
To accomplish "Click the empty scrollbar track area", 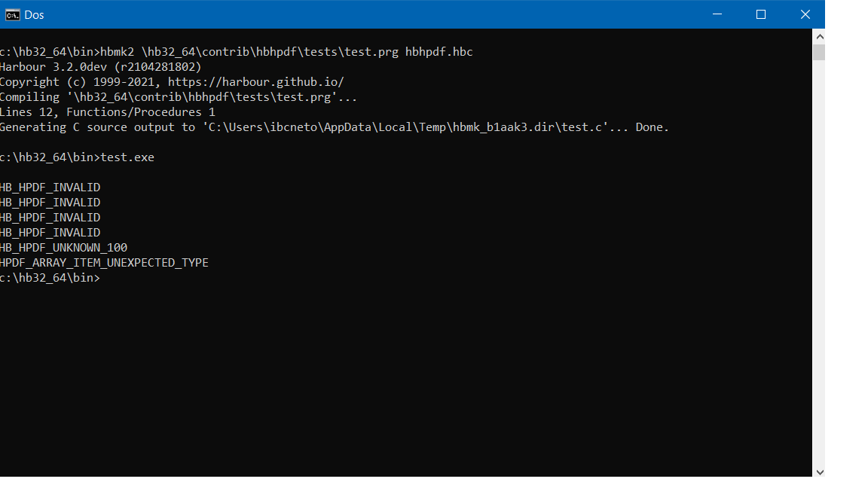I will 819,264.
